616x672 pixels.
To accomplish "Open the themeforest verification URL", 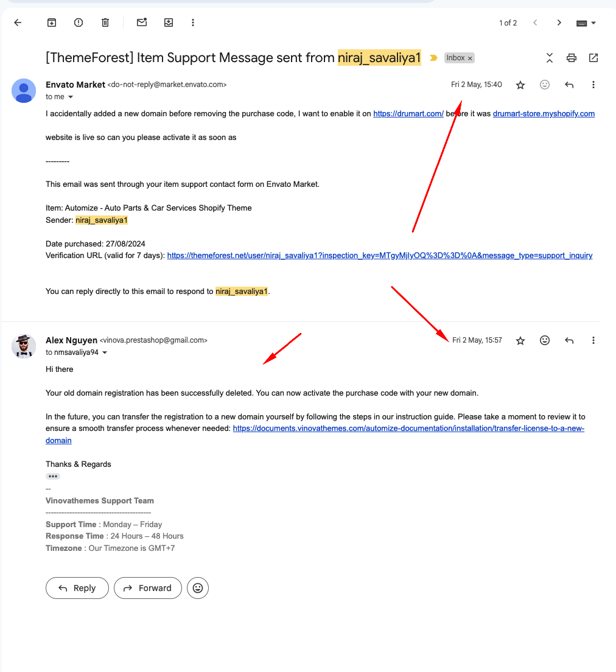I will coord(380,256).
